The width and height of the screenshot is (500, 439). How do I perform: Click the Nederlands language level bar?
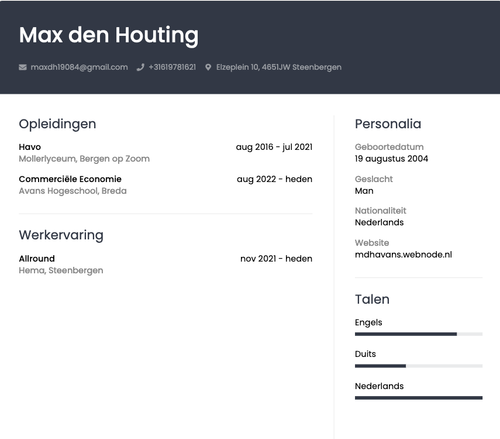pos(419,398)
